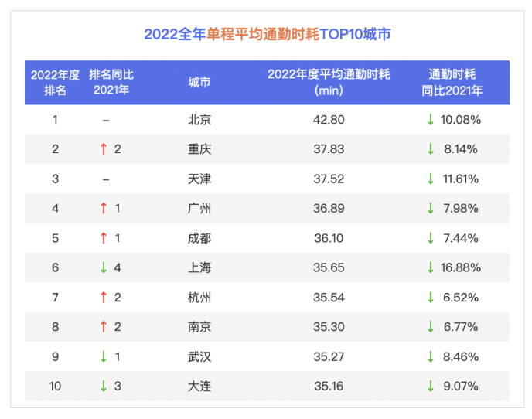Click the green down arrow next to 10.08%
The height and width of the screenshot is (419, 532).
pyautogui.click(x=431, y=120)
